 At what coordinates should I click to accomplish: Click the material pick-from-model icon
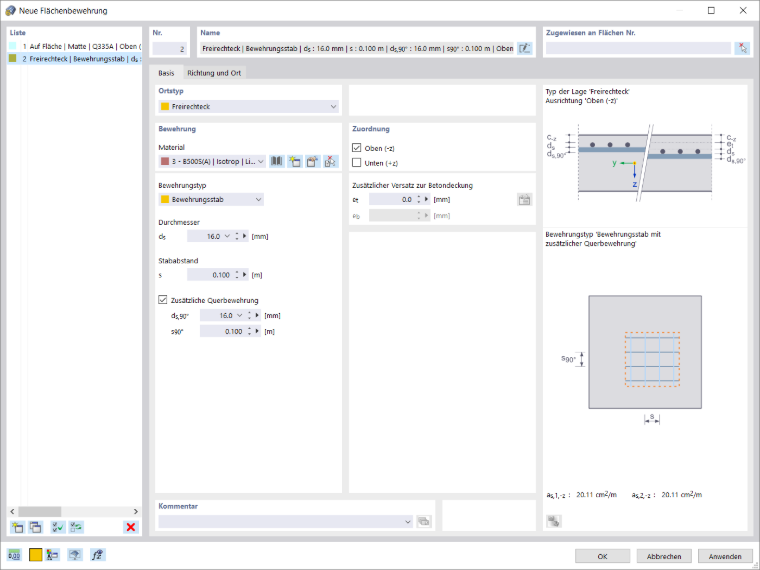[x=331, y=161]
